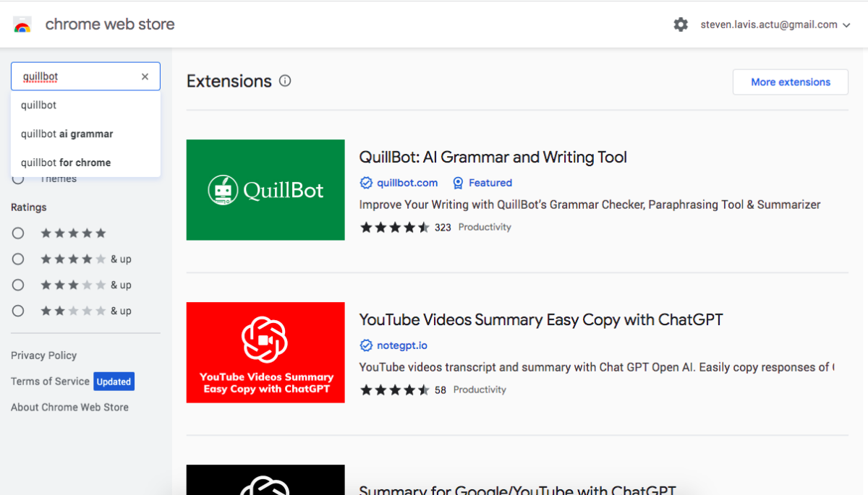
Task: Click the verified badge next to notegpt.io
Action: click(x=366, y=345)
